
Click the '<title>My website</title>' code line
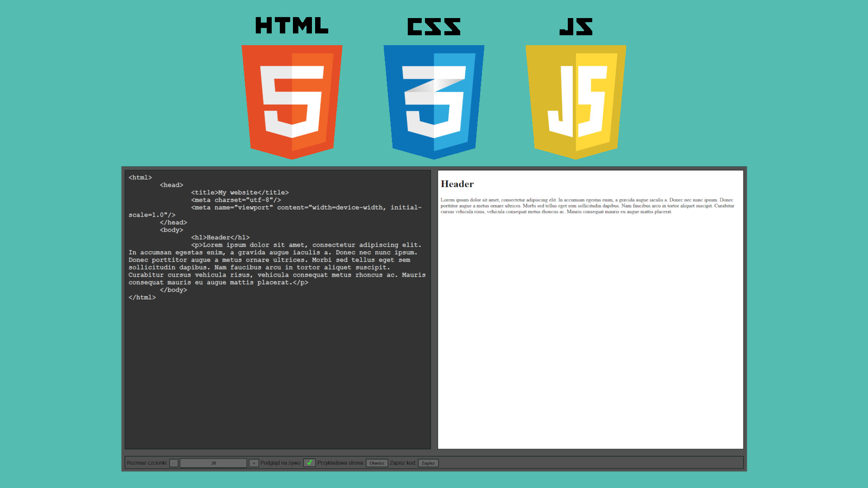click(240, 192)
